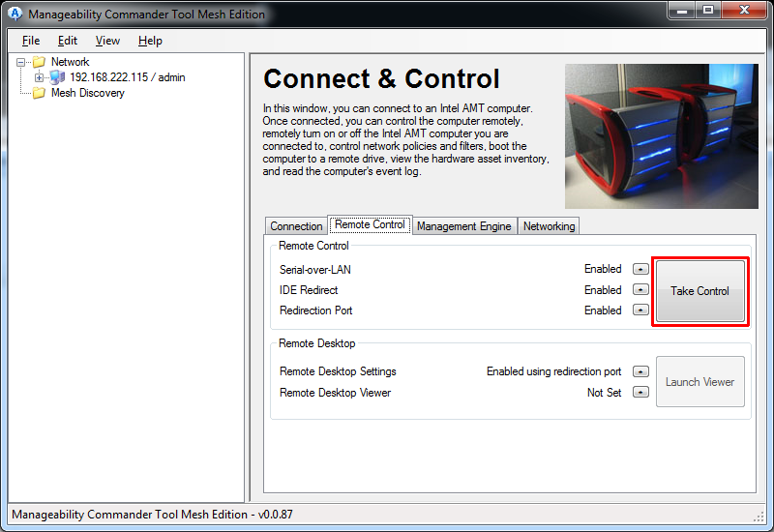The width and height of the screenshot is (774, 532).
Task: Open the Edit menu
Action: click(67, 41)
